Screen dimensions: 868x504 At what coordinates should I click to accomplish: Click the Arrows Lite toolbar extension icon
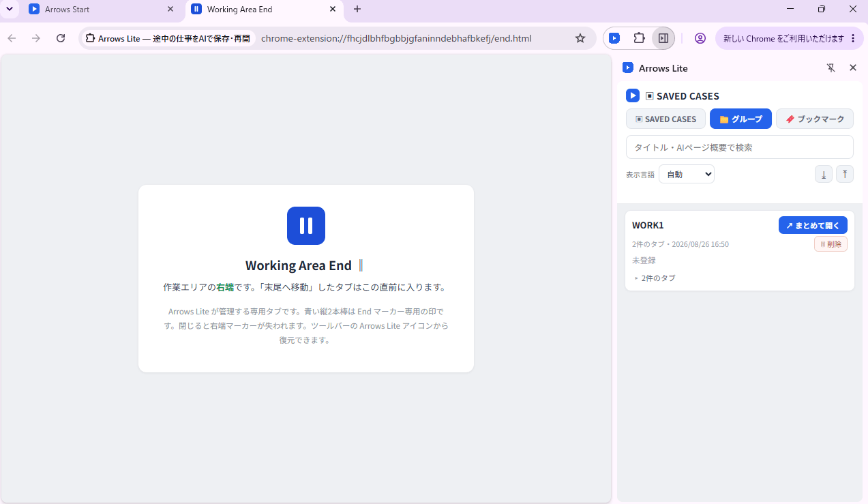click(x=614, y=38)
